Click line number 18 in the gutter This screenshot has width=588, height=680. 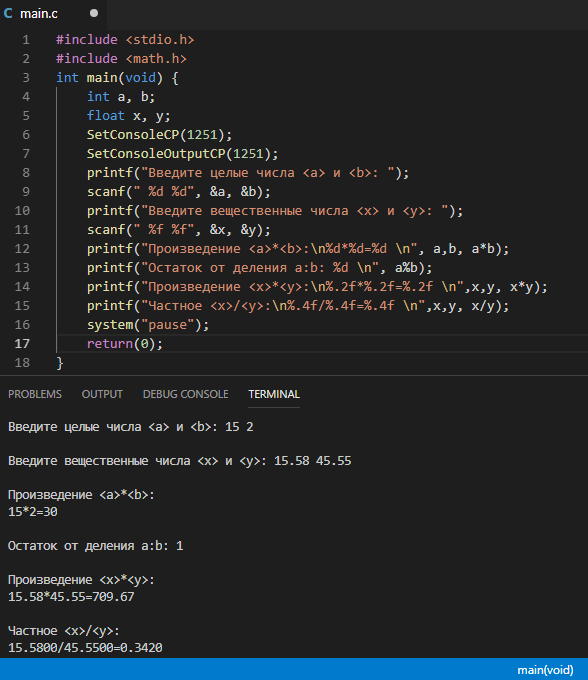[22, 363]
